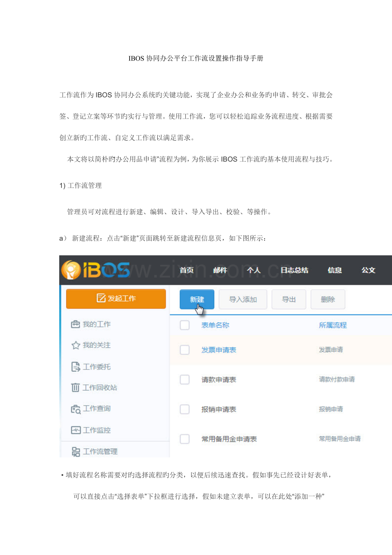The width and height of the screenshot is (392, 555).
Task: Click the 表单名称 column header
Action: pyautogui.click(x=215, y=325)
